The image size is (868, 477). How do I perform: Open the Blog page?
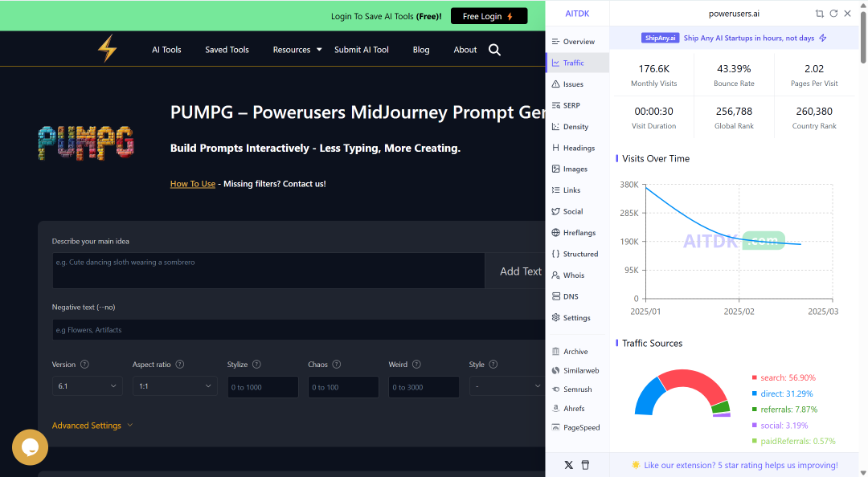click(420, 50)
